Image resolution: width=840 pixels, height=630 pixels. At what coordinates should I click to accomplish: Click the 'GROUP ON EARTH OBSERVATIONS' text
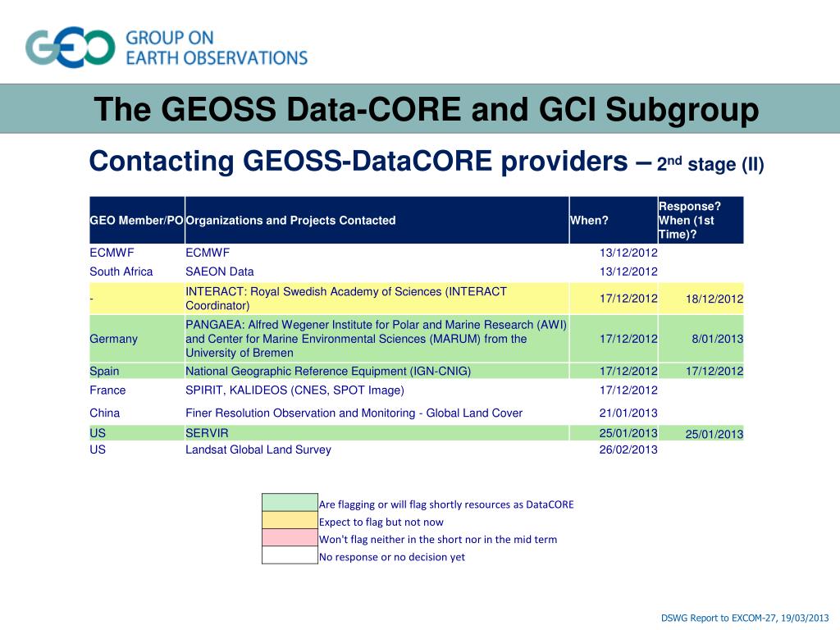[x=217, y=48]
